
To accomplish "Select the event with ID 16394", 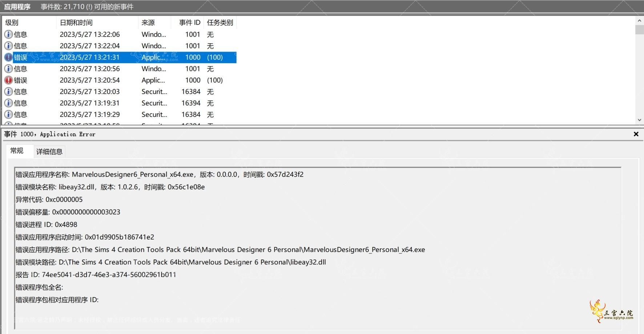I will click(x=120, y=103).
